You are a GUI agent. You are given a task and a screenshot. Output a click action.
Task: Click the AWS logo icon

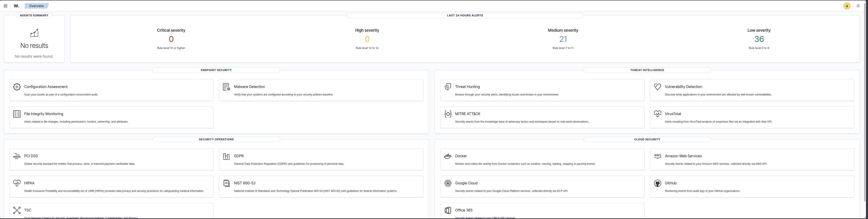pyautogui.click(x=657, y=156)
